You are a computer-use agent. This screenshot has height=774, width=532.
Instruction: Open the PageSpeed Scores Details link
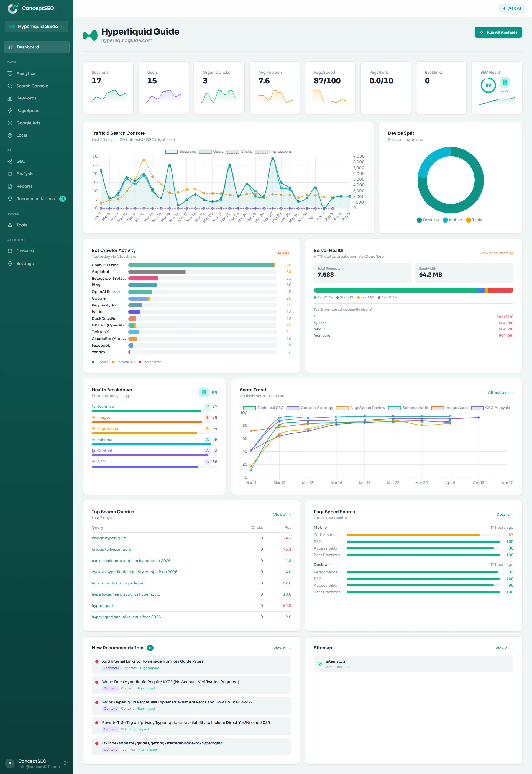(x=505, y=514)
